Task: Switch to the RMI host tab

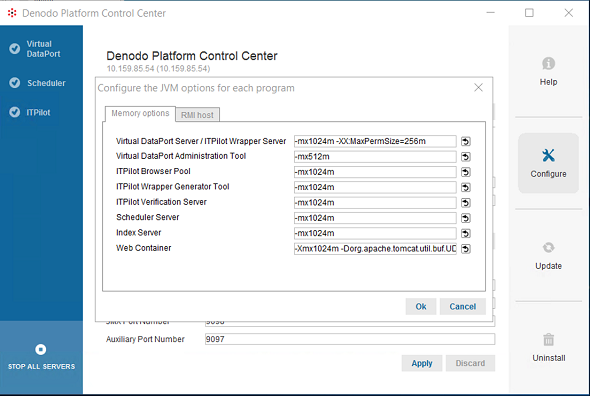Action: (197, 115)
